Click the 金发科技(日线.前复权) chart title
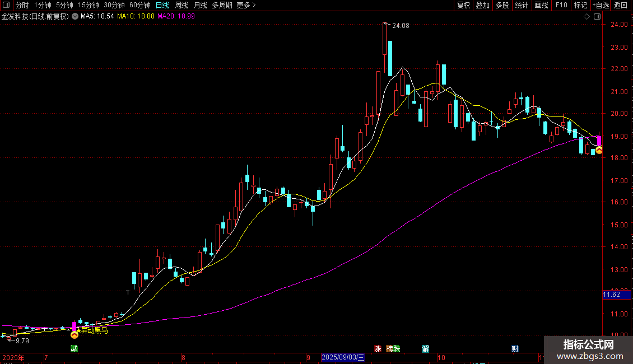This screenshot has width=633, height=364. click(35, 16)
